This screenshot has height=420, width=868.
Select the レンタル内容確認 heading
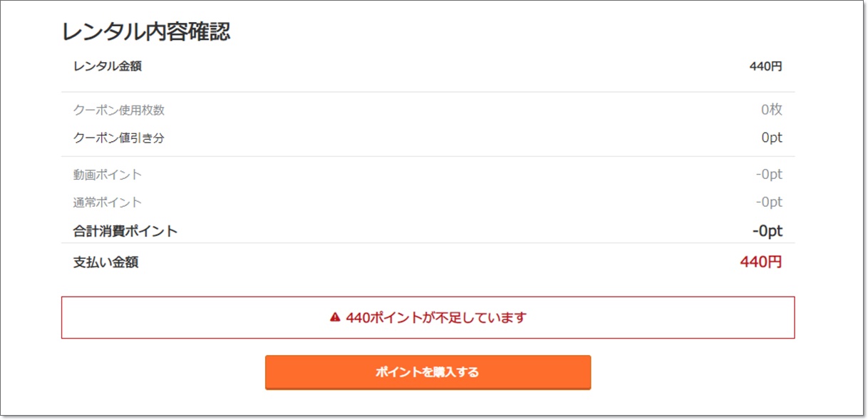point(146,31)
